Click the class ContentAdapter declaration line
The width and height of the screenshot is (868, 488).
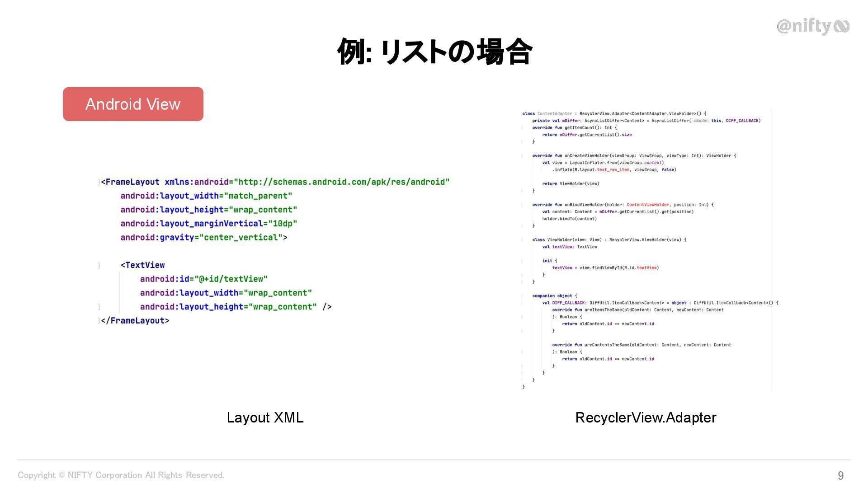coord(614,114)
